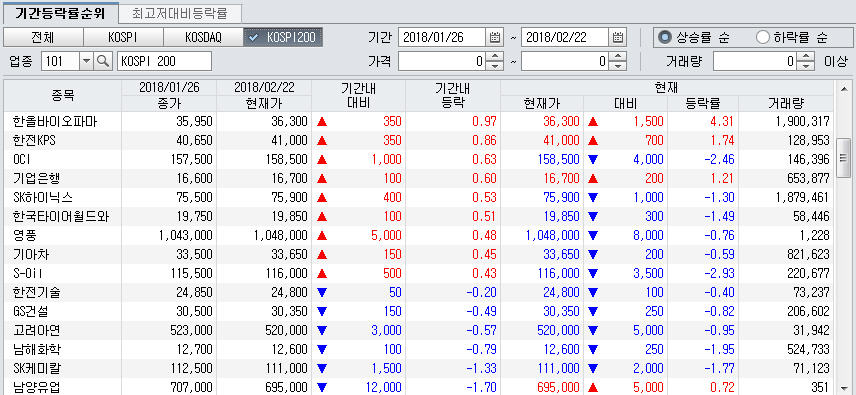The image size is (856, 395).
Task: Click the table scrollbar up arrow
Action: pos(844,88)
